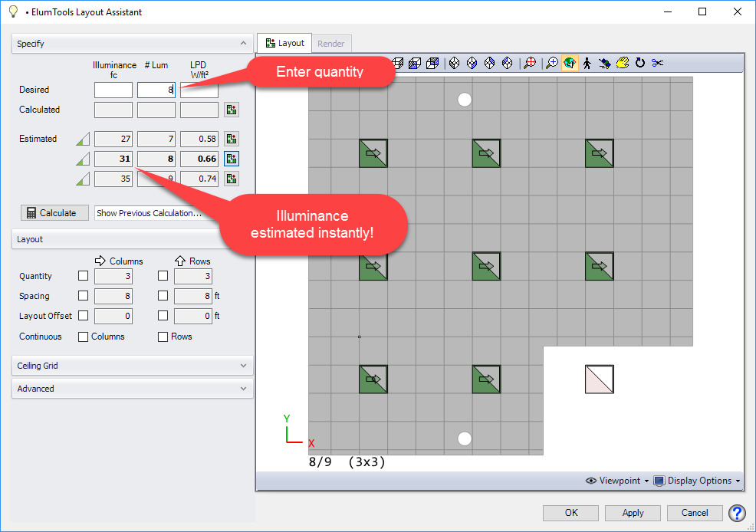
Task: Click the zoom in magnifier tool
Action: tap(551, 64)
